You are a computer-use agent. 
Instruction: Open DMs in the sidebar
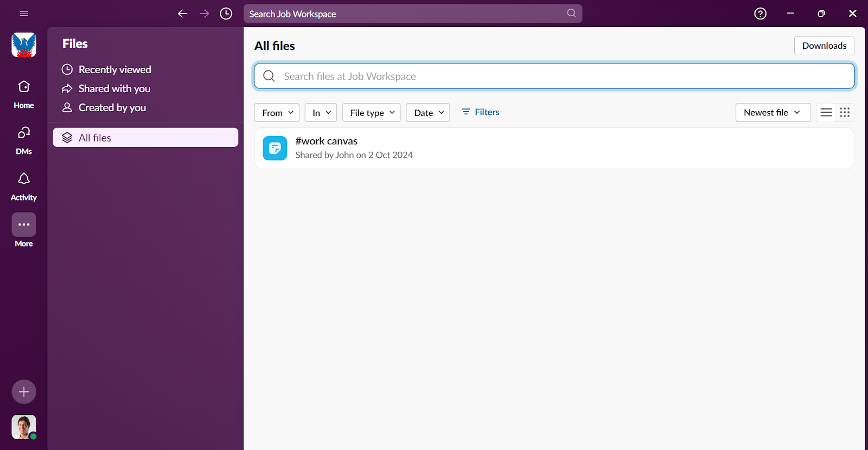24,140
